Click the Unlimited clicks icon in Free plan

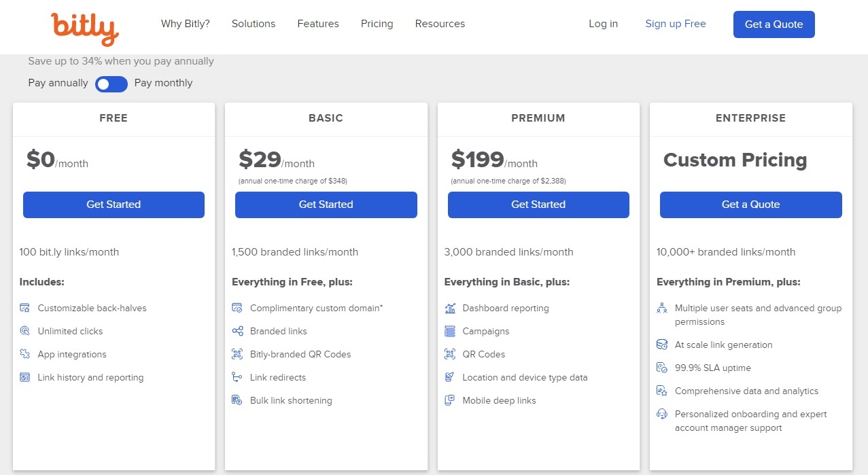24,331
